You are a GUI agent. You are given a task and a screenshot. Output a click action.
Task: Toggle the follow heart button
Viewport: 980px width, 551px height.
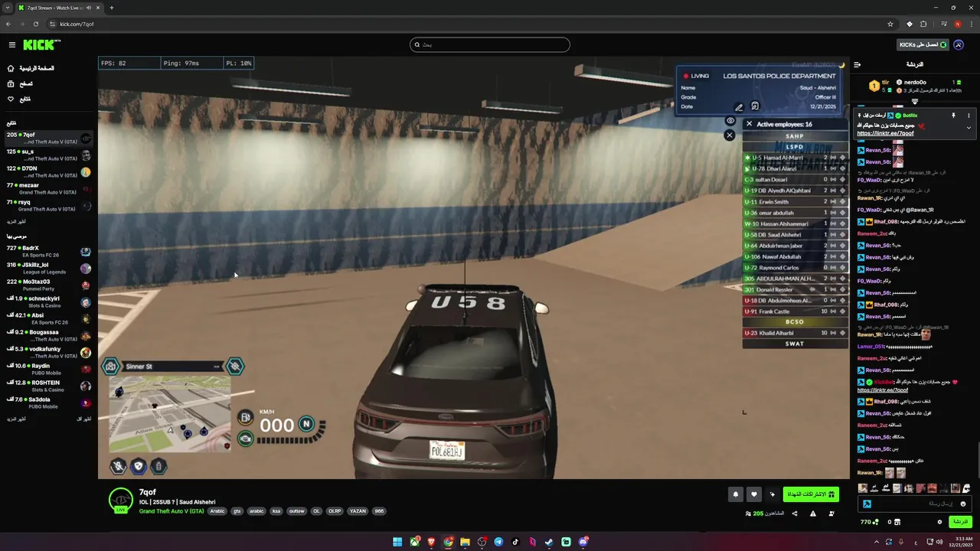tap(754, 494)
